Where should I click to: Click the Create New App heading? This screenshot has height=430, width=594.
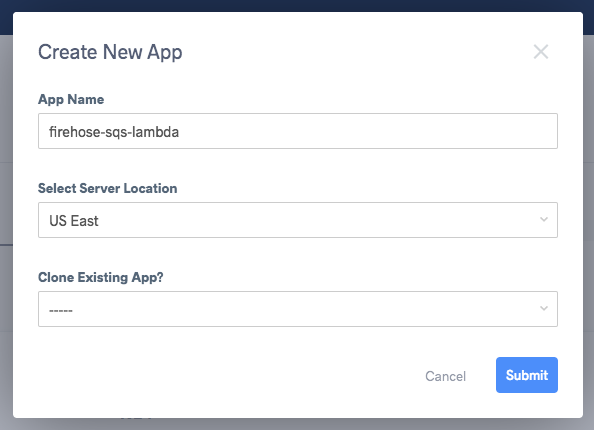pyautogui.click(x=110, y=52)
